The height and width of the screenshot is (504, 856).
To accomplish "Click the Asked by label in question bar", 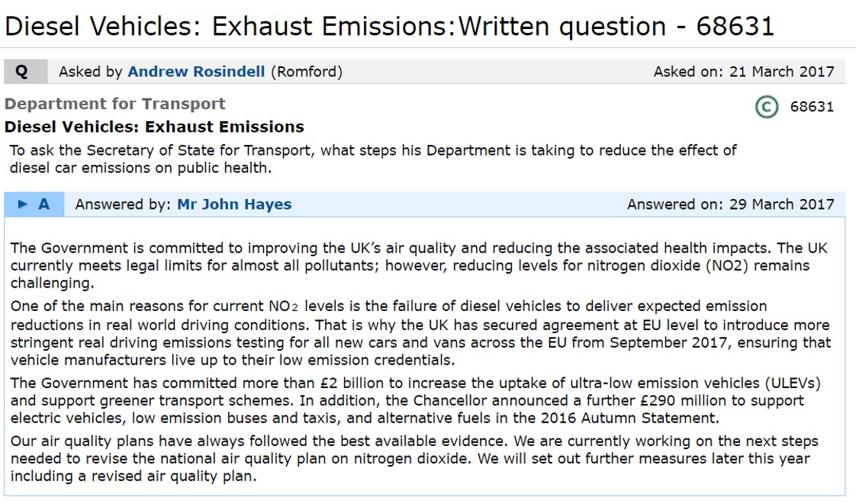I will tap(91, 72).
